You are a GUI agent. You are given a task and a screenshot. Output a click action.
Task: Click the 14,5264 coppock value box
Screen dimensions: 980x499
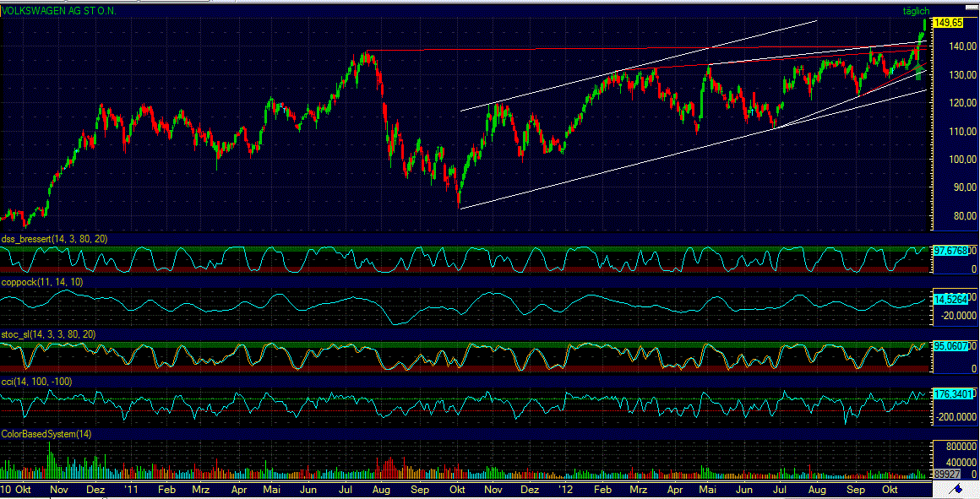coord(952,300)
